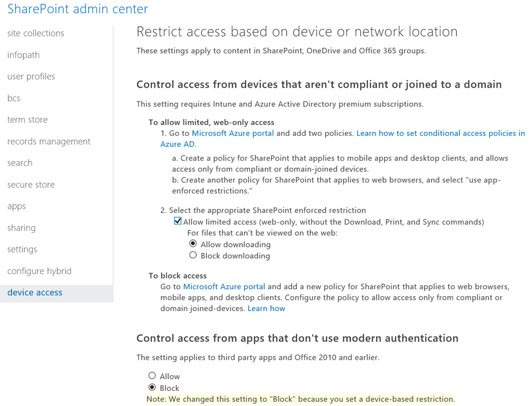Image resolution: width=532 pixels, height=406 pixels.
Task: Toggle the Allow limited access checkbox
Action: [x=178, y=222]
